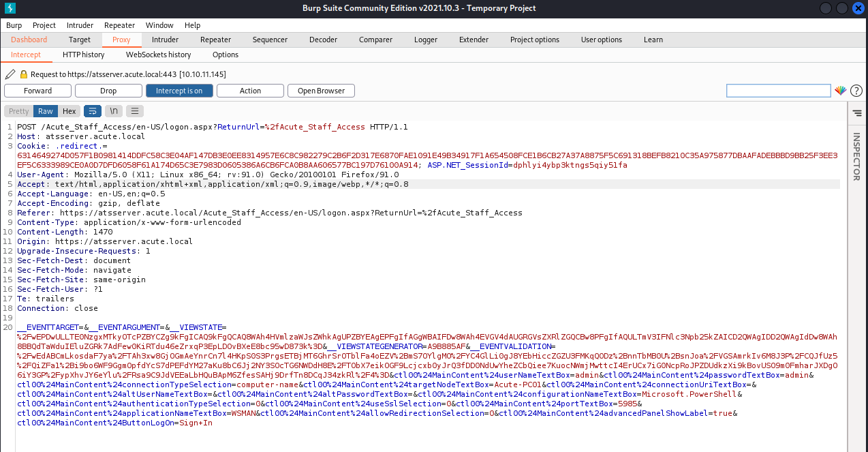Click inside the search field on the right

tap(778, 90)
